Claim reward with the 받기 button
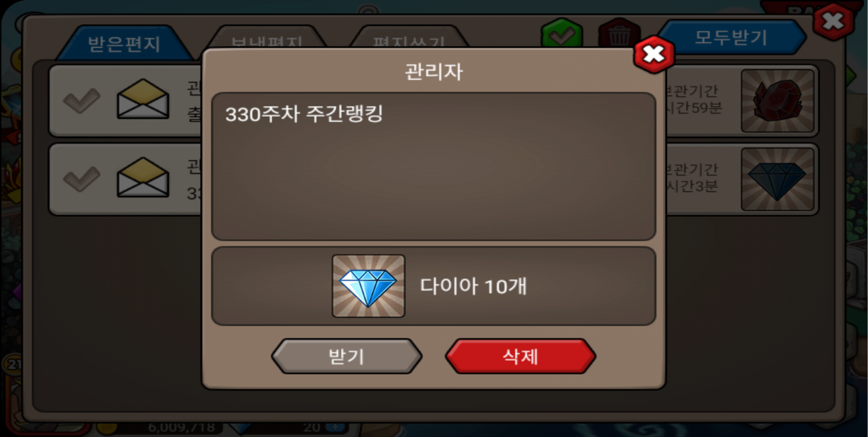 pos(346,356)
